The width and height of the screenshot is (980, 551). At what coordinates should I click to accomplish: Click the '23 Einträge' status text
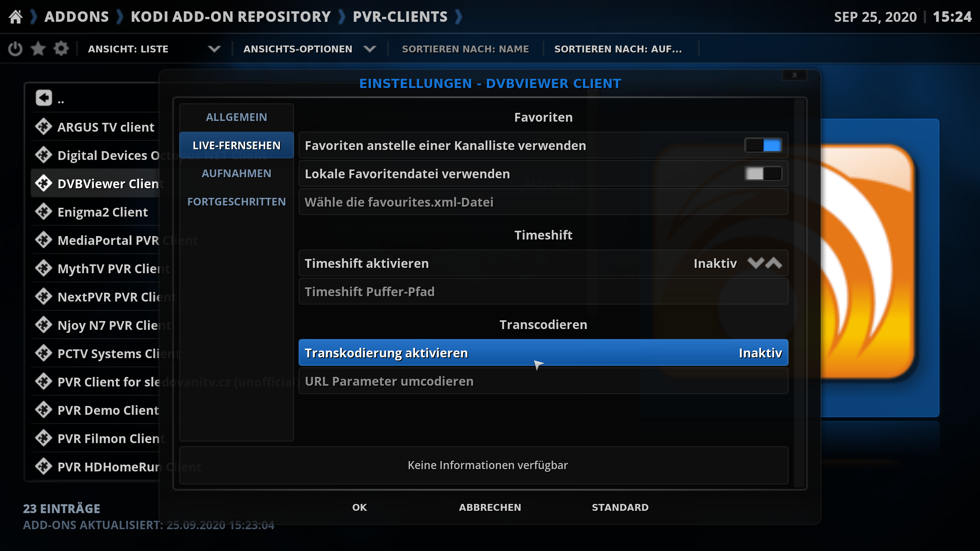[x=62, y=509]
